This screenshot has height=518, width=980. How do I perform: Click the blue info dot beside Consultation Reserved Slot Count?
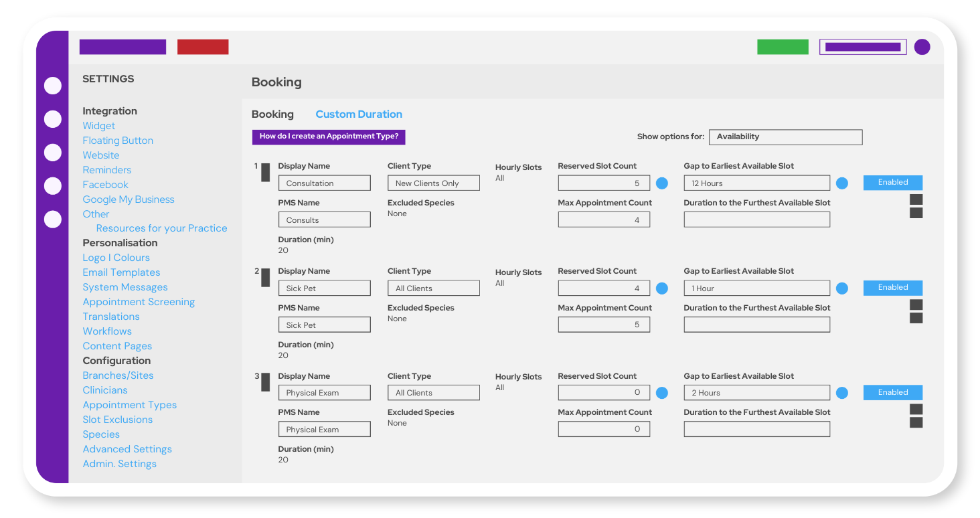coord(661,183)
